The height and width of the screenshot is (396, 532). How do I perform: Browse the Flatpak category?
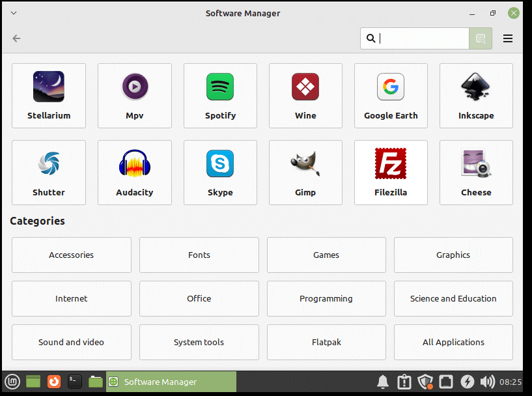(326, 342)
